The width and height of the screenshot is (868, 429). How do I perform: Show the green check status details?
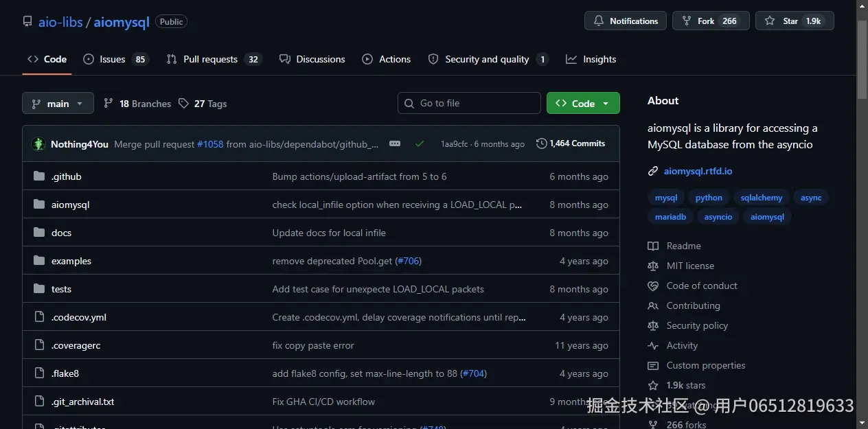point(420,143)
